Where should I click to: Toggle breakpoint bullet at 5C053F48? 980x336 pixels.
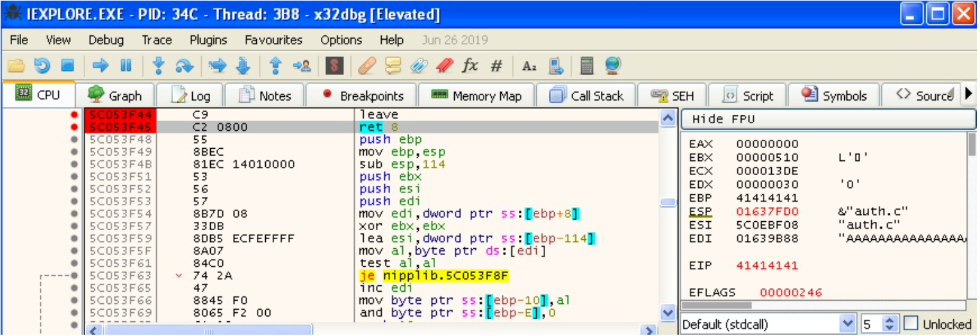(x=74, y=140)
